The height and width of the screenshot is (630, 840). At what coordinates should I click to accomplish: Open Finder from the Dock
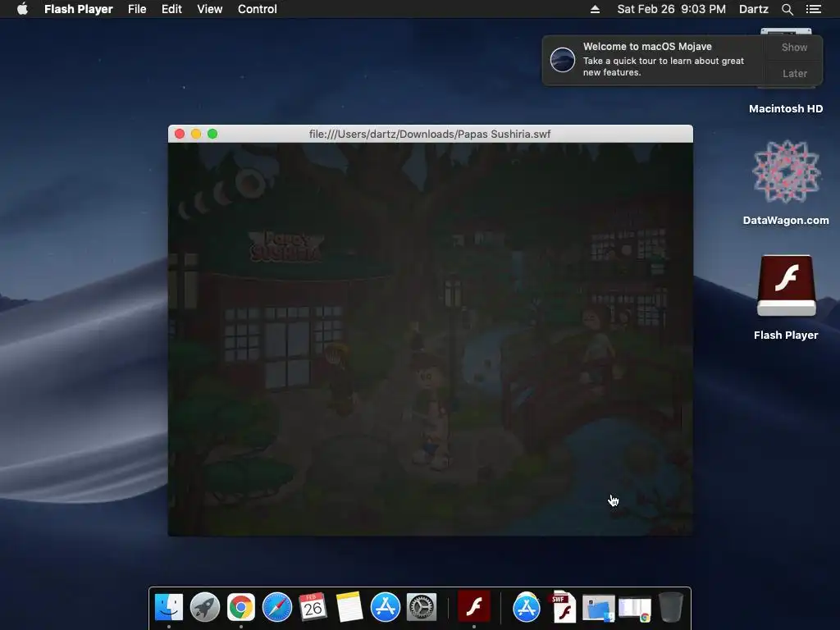point(169,608)
